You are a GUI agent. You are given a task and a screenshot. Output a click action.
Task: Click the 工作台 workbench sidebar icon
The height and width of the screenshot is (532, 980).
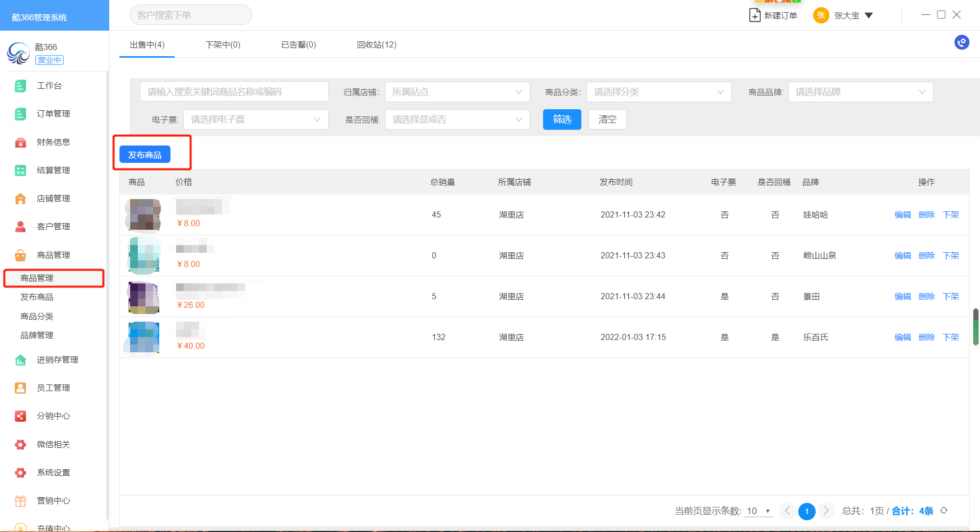[20, 86]
